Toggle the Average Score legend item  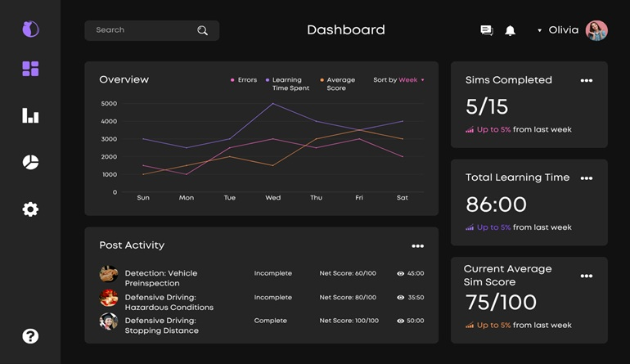pos(338,83)
